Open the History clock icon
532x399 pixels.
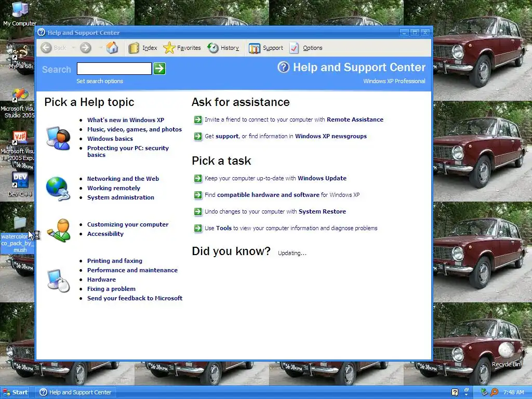[212, 48]
